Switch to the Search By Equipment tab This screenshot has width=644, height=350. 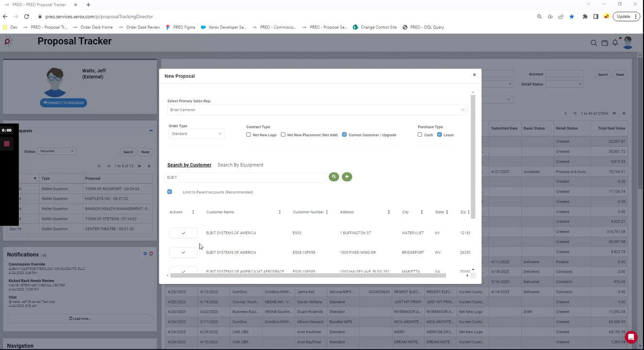click(x=240, y=165)
